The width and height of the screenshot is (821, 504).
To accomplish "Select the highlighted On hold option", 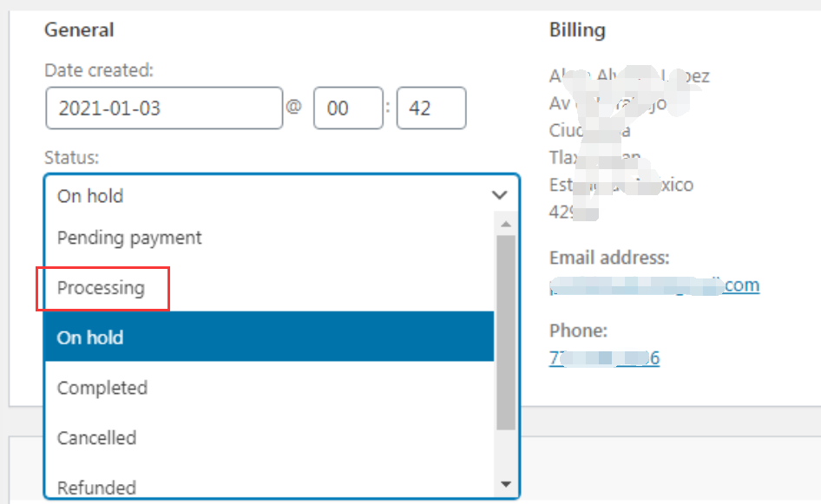I will point(269,337).
